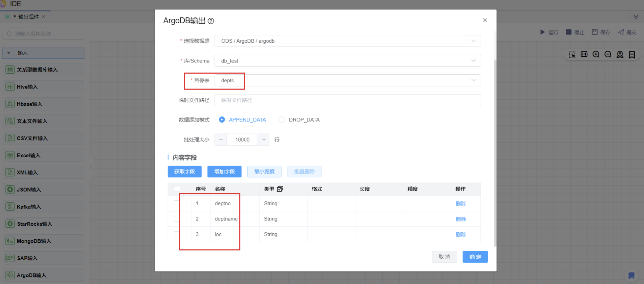The width and height of the screenshot is (644, 284).
Task: Click the 临时文件路径 input field
Action: [x=347, y=100]
